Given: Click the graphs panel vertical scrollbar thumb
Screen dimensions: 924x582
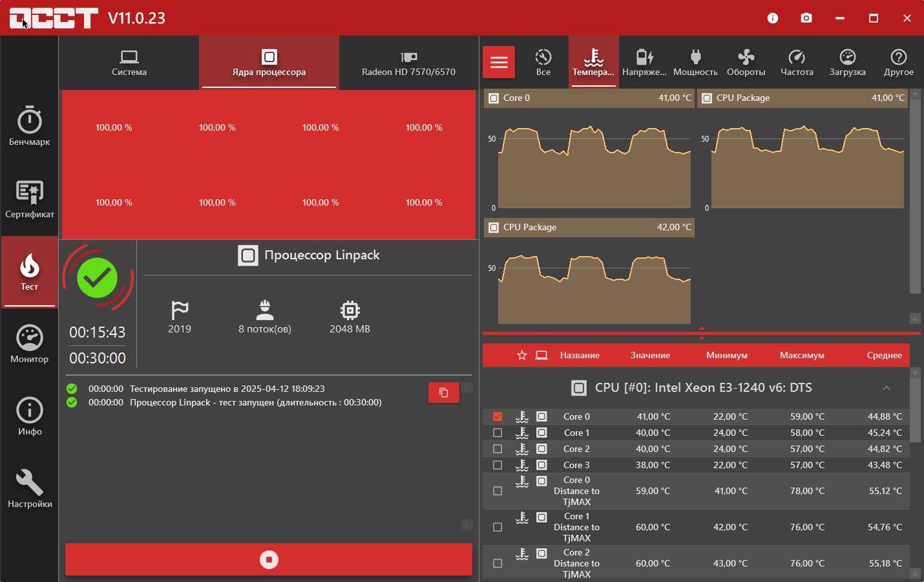Looking at the screenshot, I should point(916,197).
